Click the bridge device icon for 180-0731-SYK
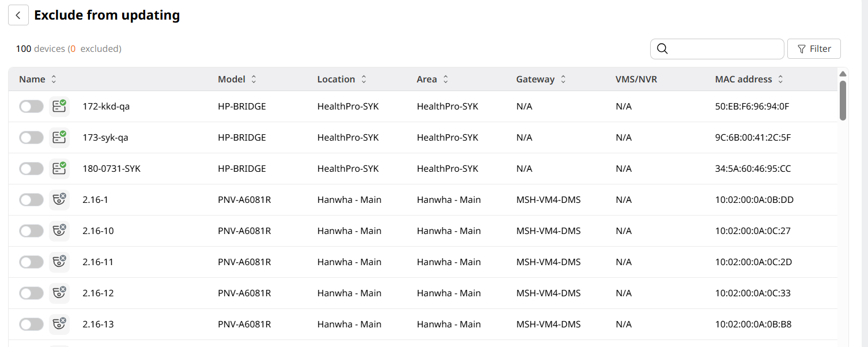Viewport: 868px width, 347px height. point(59,169)
